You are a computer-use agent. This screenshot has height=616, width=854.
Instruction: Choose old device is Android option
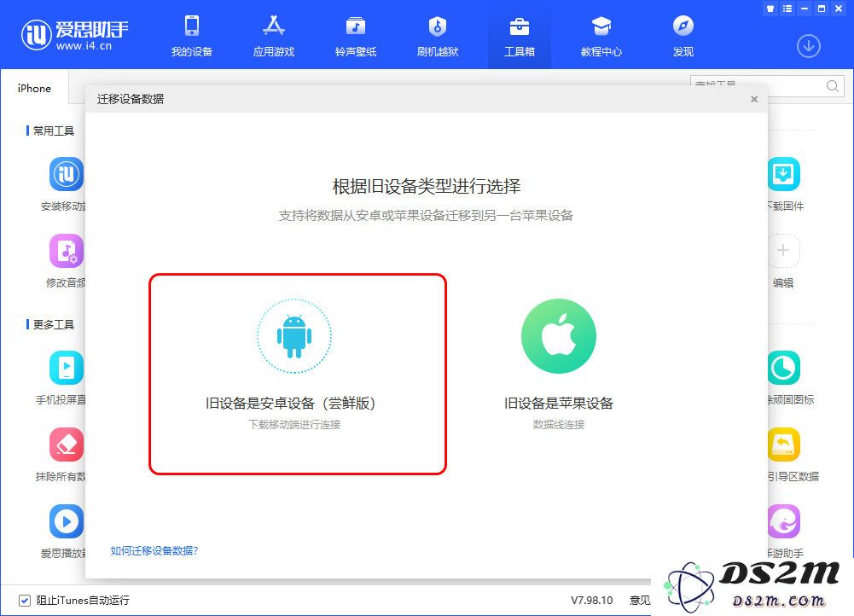click(298, 375)
